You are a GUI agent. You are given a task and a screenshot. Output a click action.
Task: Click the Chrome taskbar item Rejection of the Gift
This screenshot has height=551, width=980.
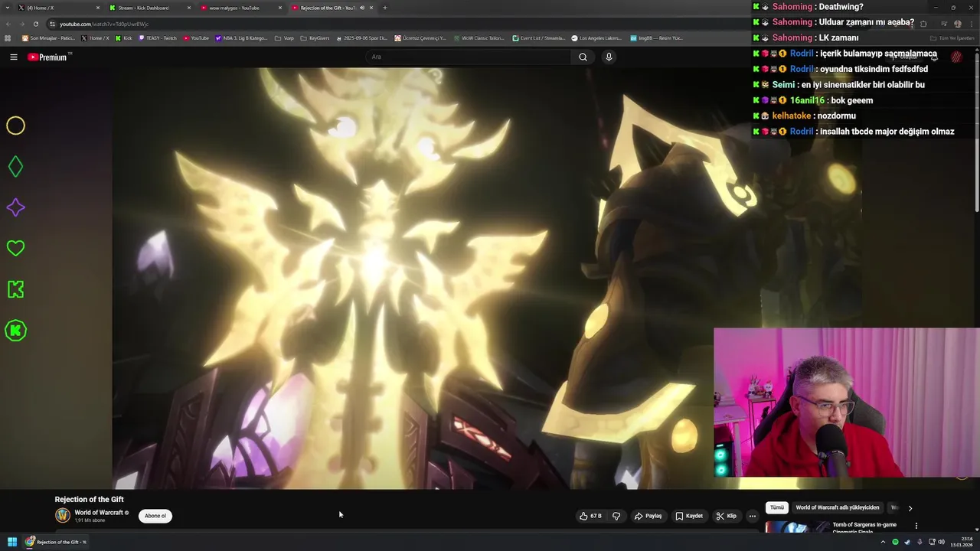click(55, 542)
